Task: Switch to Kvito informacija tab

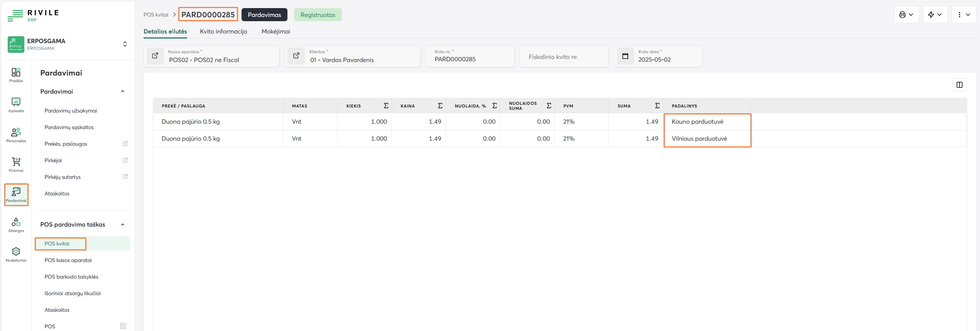Action: click(x=223, y=32)
